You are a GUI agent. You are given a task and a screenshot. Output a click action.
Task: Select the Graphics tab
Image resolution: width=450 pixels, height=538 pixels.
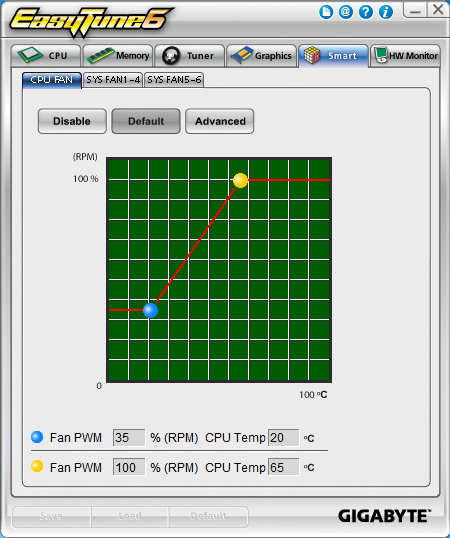point(262,56)
